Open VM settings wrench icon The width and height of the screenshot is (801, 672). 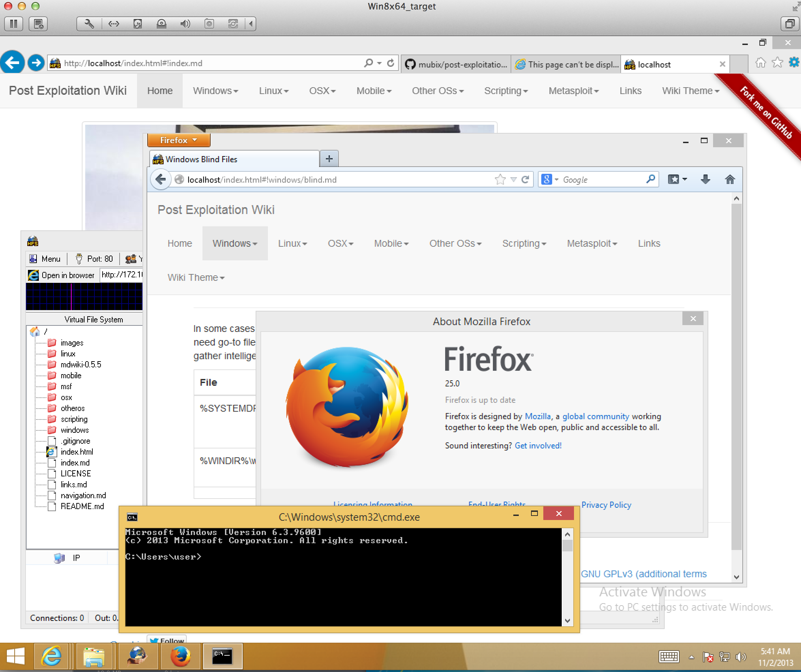point(89,24)
